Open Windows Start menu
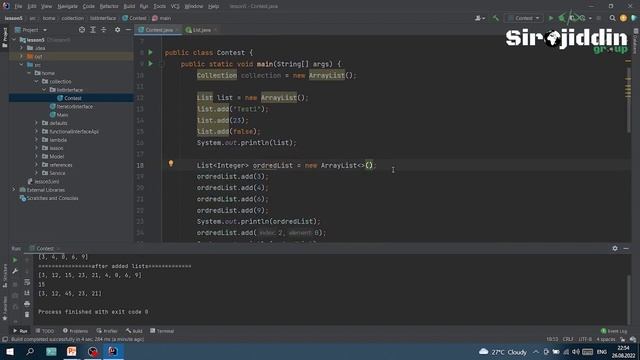The height and width of the screenshot is (360, 640). click(x=10, y=351)
